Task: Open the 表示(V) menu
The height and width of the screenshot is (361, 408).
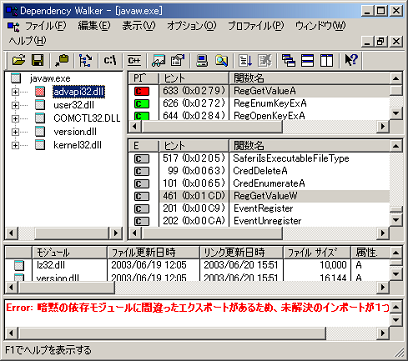Action: pos(139,26)
